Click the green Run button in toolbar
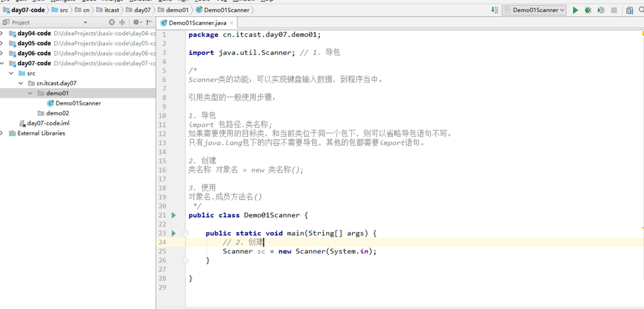 575,10
